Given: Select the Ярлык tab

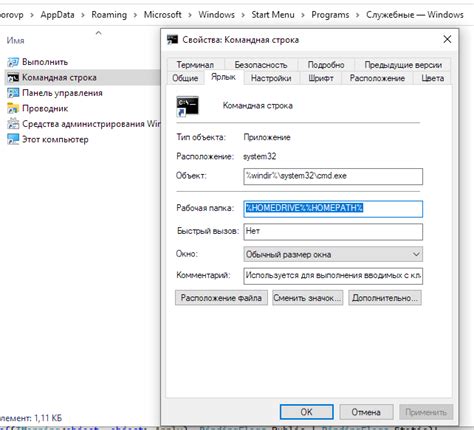Looking at the screenshot, I should (x=223, y=77).
